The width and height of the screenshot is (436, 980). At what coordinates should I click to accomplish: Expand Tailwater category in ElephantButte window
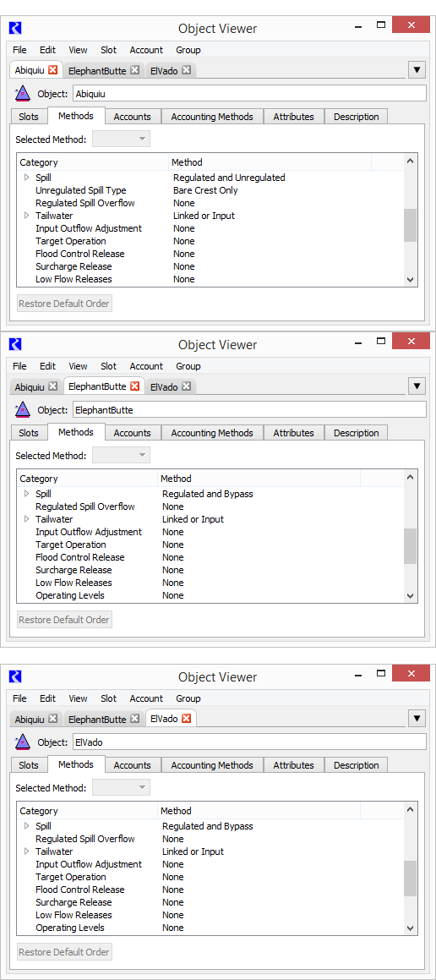27,519
